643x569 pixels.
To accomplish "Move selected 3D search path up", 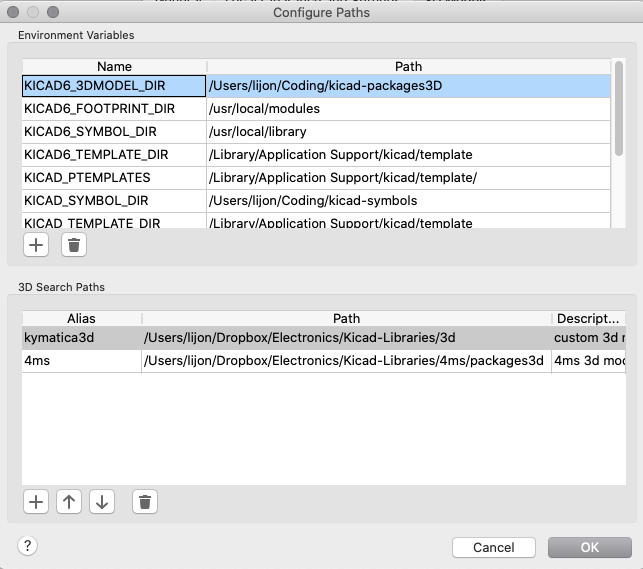I will 68,502.
